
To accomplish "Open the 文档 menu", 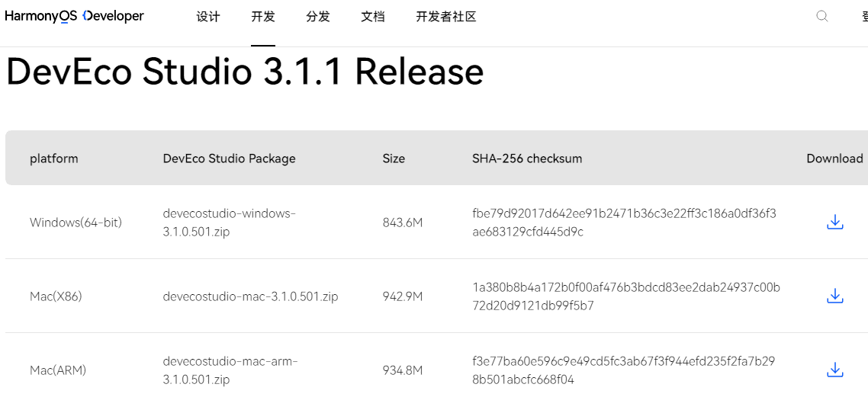I will coord(373,17).
